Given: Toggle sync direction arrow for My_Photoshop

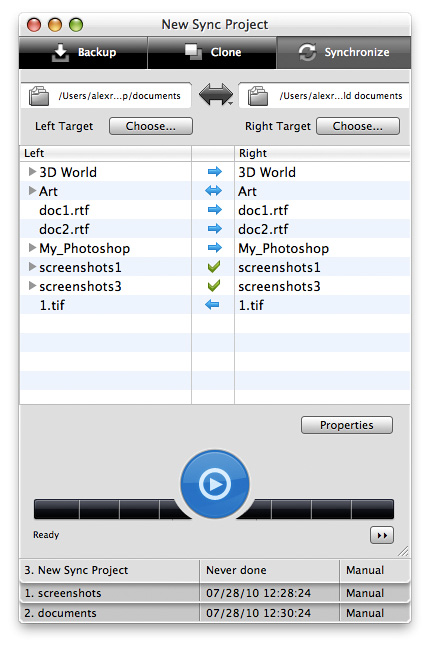Looking at the screenshot, I should pos(214,248).
